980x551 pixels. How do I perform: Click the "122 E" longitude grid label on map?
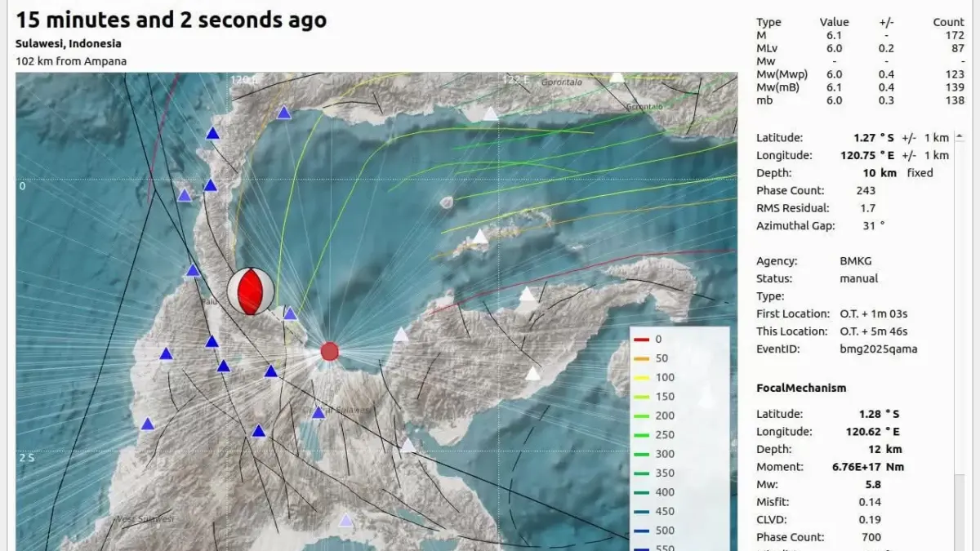pos(514,80)
